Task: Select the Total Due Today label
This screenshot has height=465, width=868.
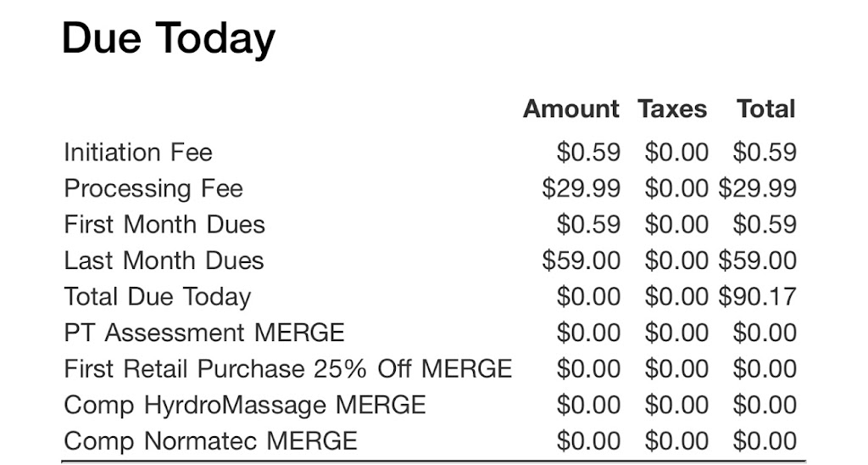Action: [158, 297]
